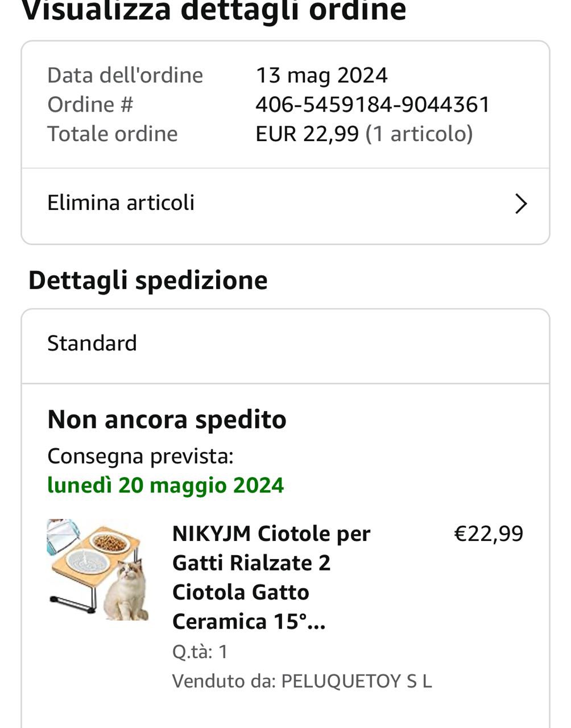Click the Totale ordine label
The image size is (571, 728).
tap(113, 134)
